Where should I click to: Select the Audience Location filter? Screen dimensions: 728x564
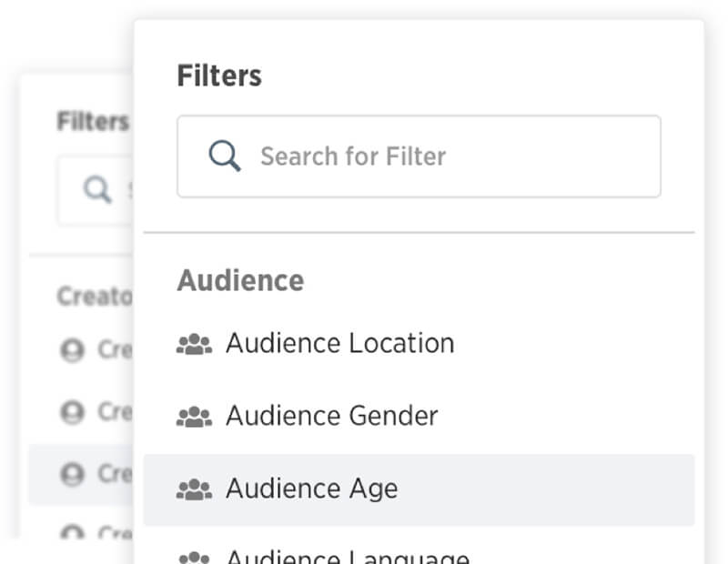[419, 344]
